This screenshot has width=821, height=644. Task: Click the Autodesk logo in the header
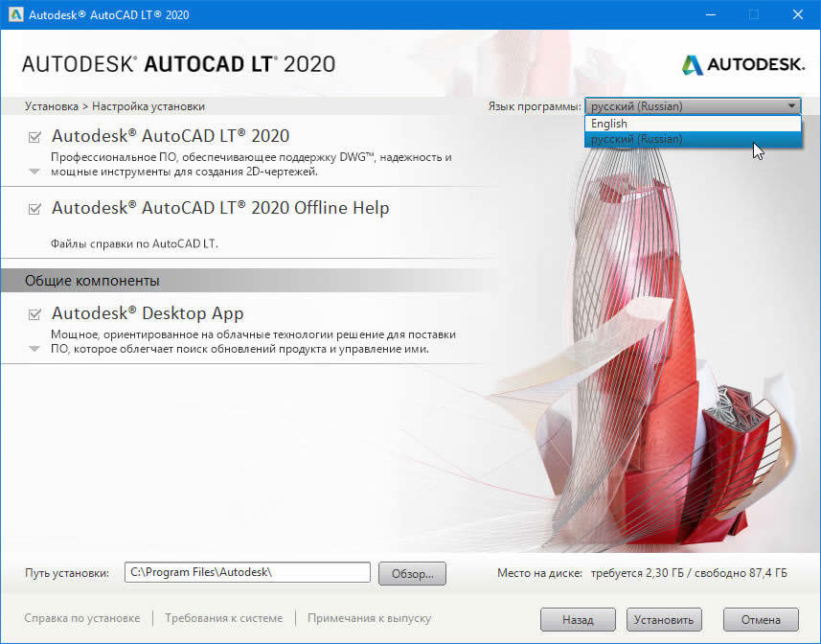click(742, 64)
